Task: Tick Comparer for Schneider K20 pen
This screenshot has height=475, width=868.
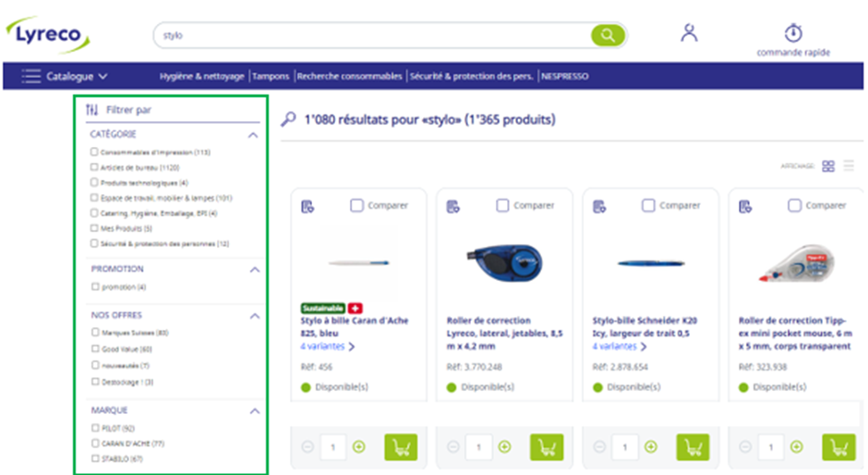Action: (648, 206)
